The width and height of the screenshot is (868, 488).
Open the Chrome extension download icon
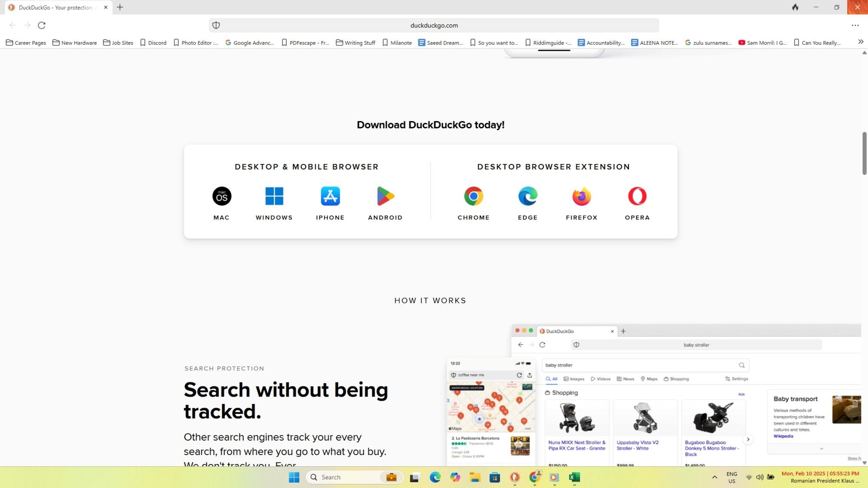(x=473, y=196)
